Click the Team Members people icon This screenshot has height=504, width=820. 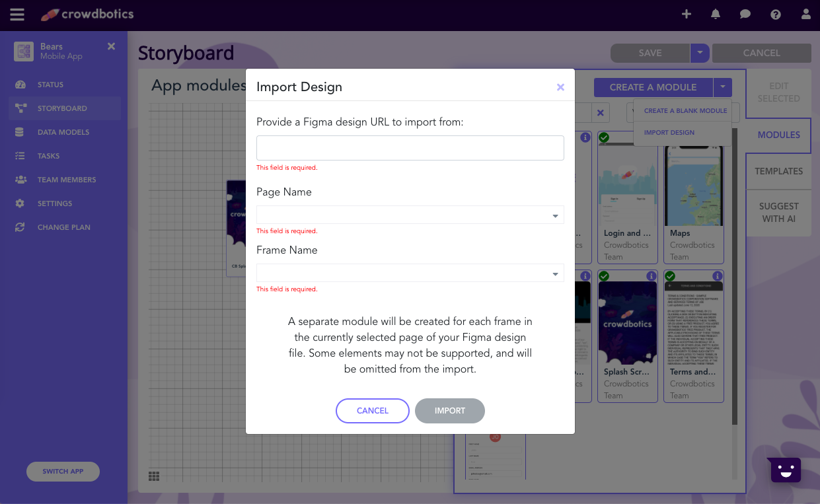(x=20, y=180)
